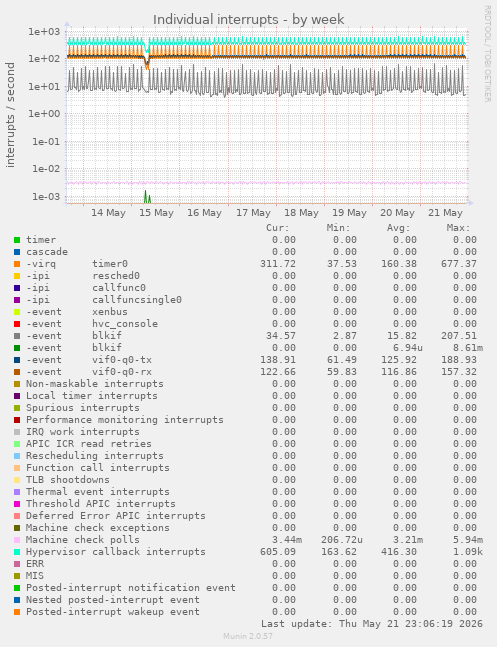The image size is (497, 647).
Task: Click the Last update timestamp text
Action: (372, 623)
